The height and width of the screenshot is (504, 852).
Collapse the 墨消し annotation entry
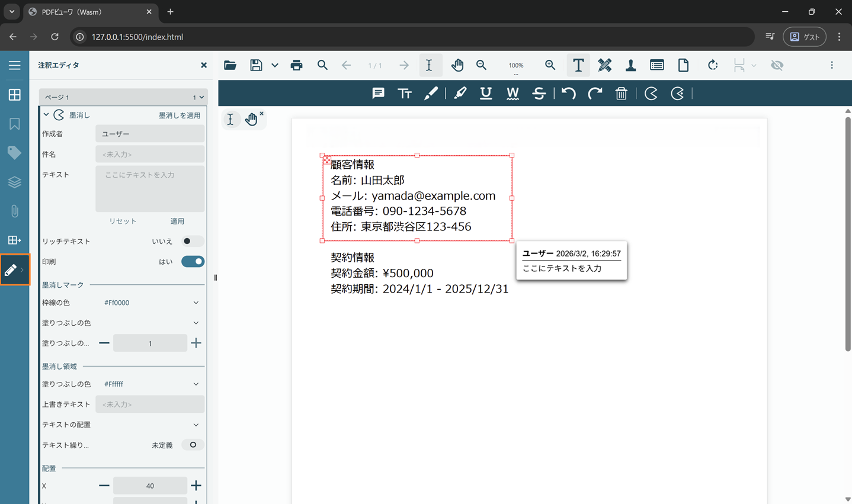[46, 115]
